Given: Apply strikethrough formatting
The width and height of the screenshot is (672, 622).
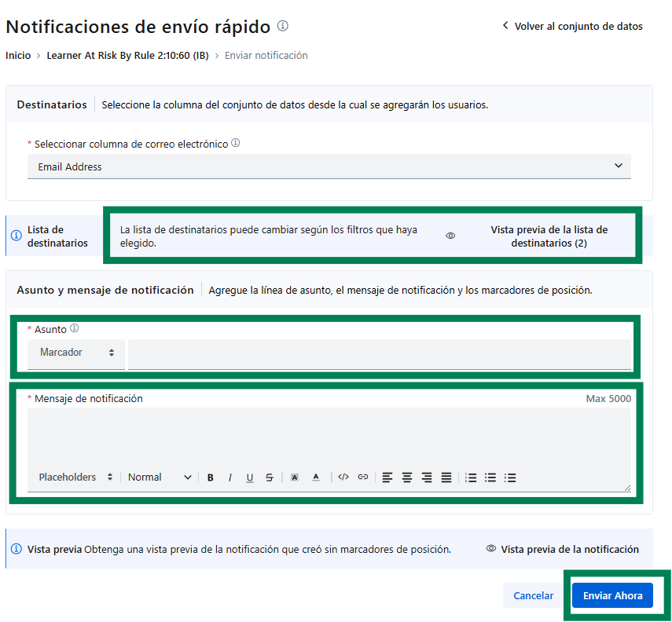Looking at the screenshot, I should tap(270, 477).
